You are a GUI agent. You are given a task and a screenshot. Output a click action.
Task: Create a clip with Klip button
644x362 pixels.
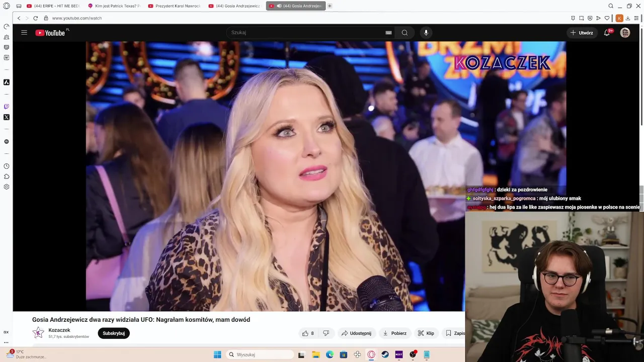pos(426,333)
